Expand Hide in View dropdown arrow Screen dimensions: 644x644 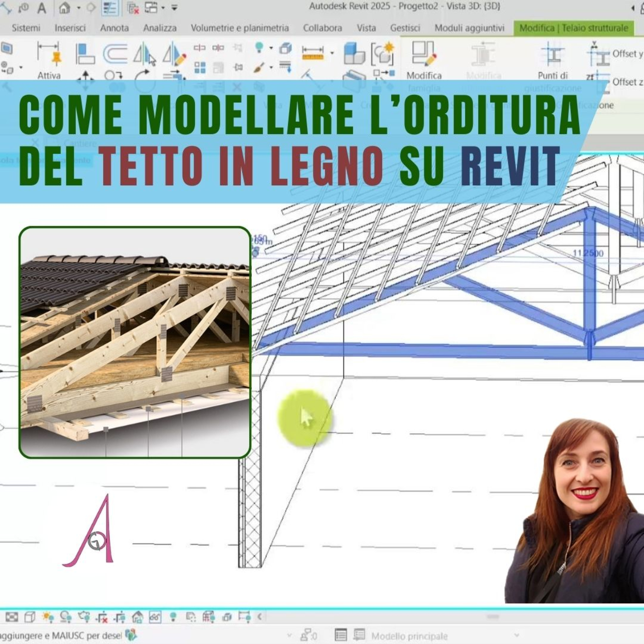tap(271, 48)
